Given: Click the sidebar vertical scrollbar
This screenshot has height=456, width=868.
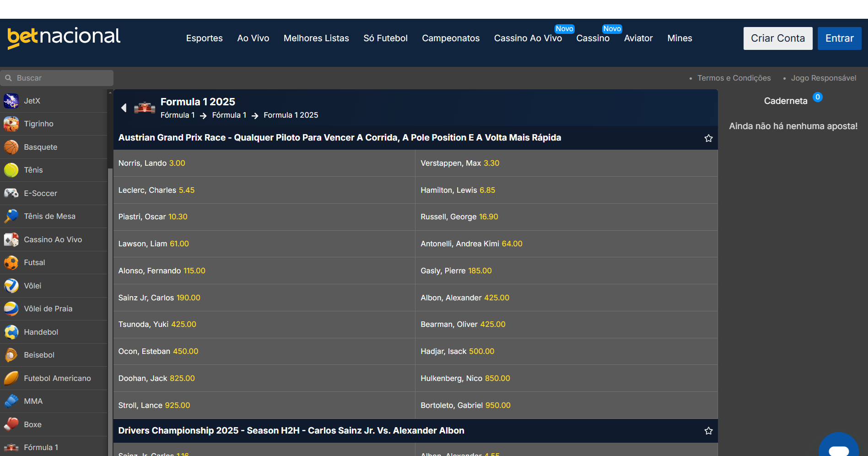Looking at the screenshot, I should pos(110,275).
